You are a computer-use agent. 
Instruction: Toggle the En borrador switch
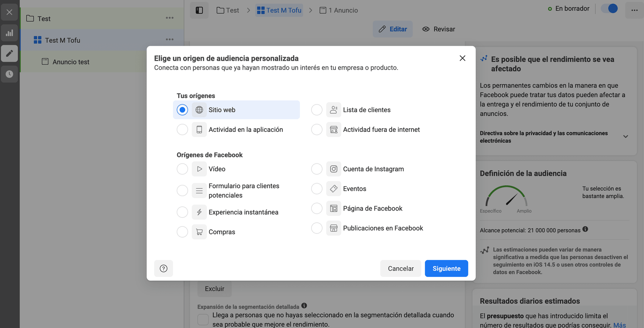click(x=609, y=8)
